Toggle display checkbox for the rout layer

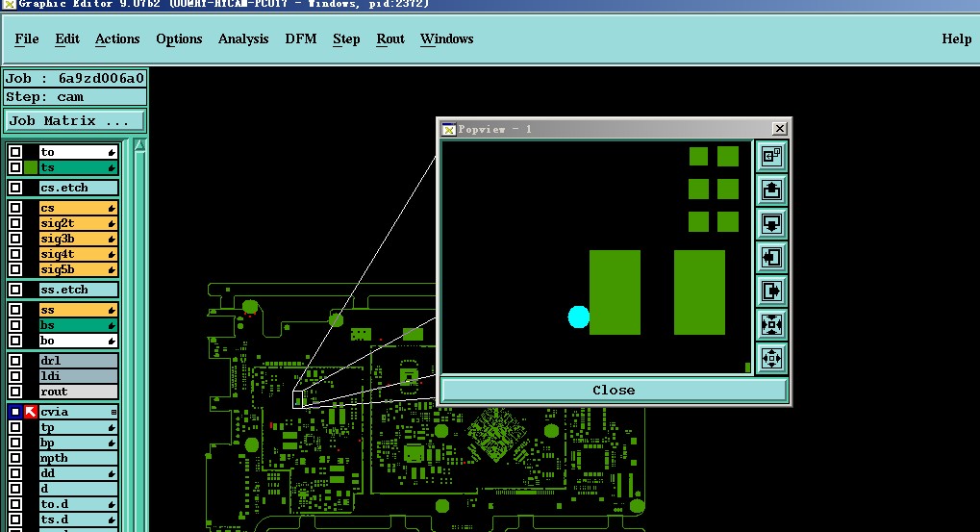click(x=15, y=392)
